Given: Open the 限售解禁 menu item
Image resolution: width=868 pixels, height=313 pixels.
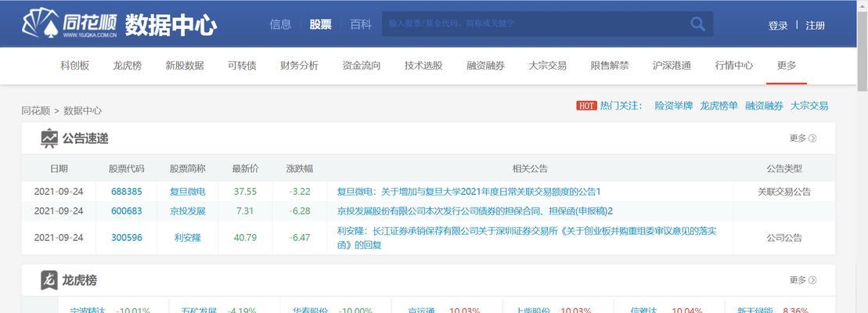Looking at the screenshot, I should [x=610, y=65].
